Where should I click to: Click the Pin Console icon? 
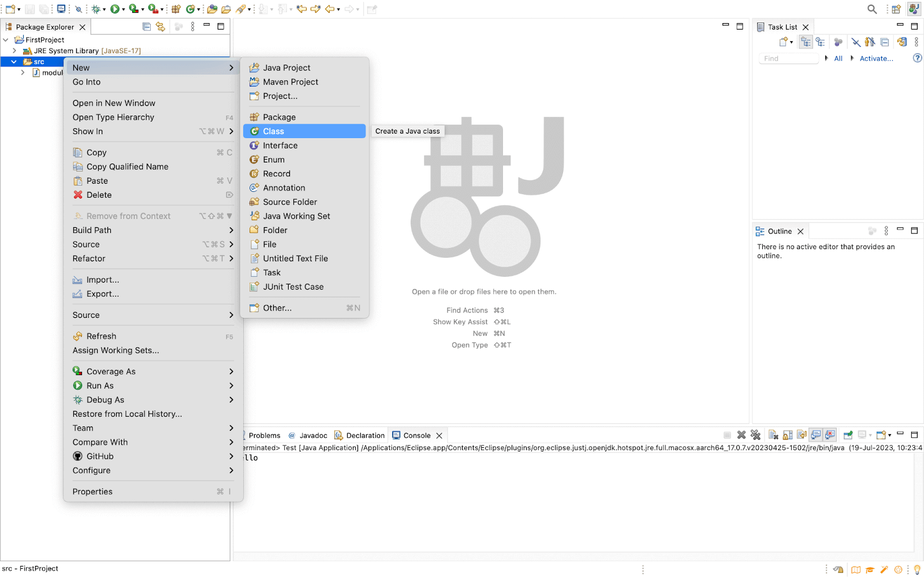click(x=848, y=435)
